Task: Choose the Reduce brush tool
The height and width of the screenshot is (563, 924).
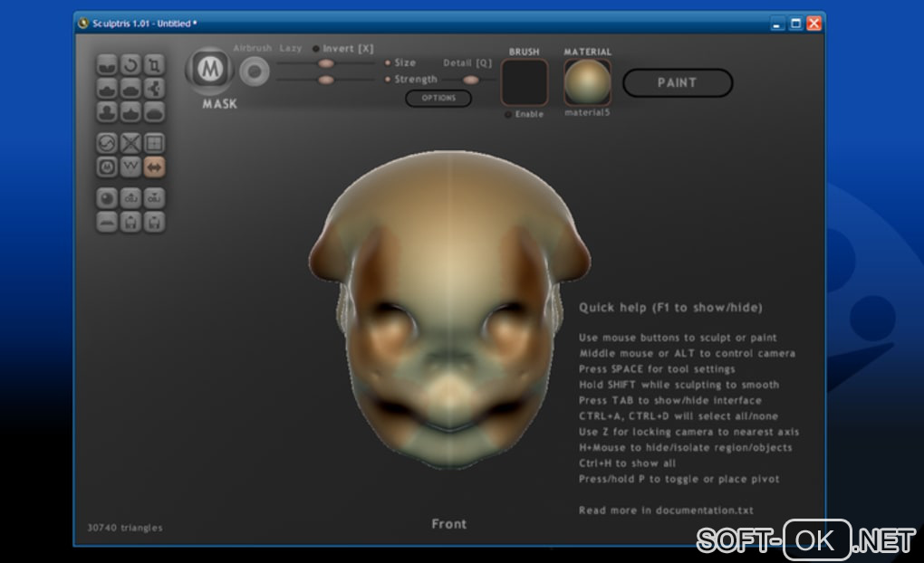Action: click(107, 143)
